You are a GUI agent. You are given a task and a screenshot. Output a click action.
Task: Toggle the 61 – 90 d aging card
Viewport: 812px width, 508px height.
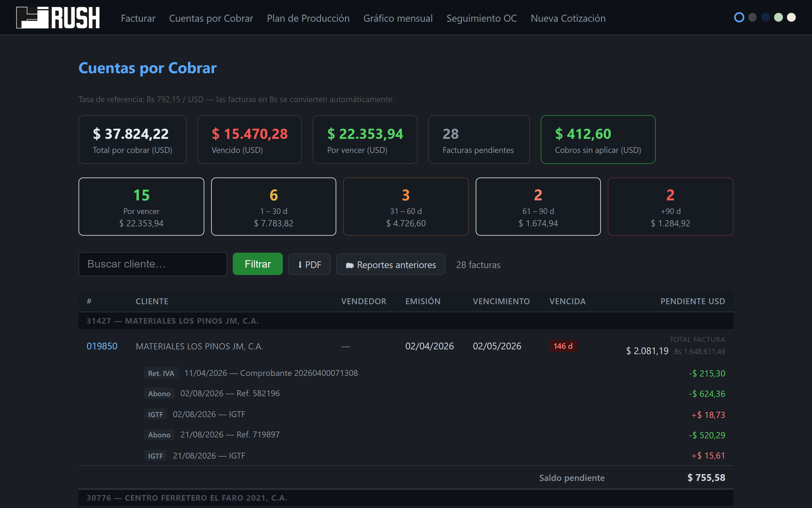click(538, 207)
